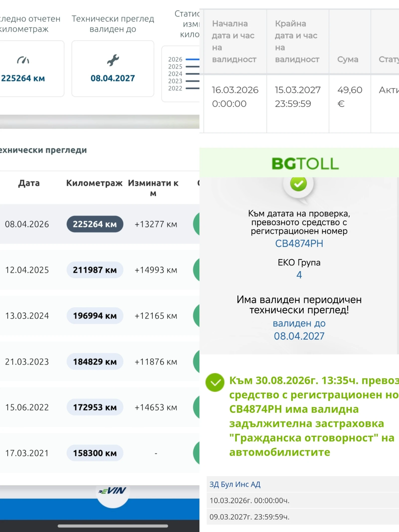
Task: Click the Сума column header
Action: tap(348, 59)
